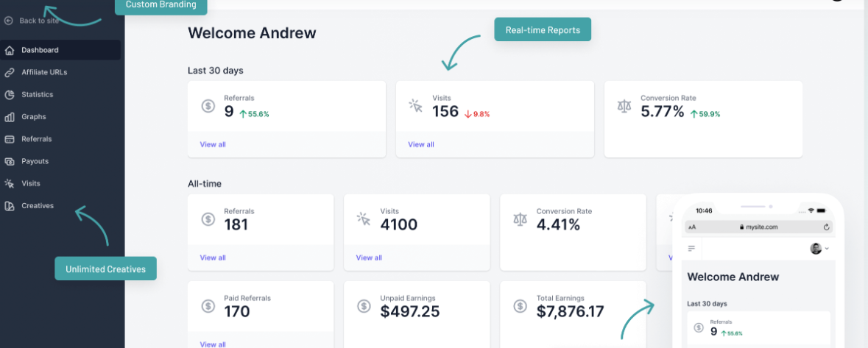868x348 pixels.
Task: Click the Total Earnings $7,876.17 card
Action: 573,314
